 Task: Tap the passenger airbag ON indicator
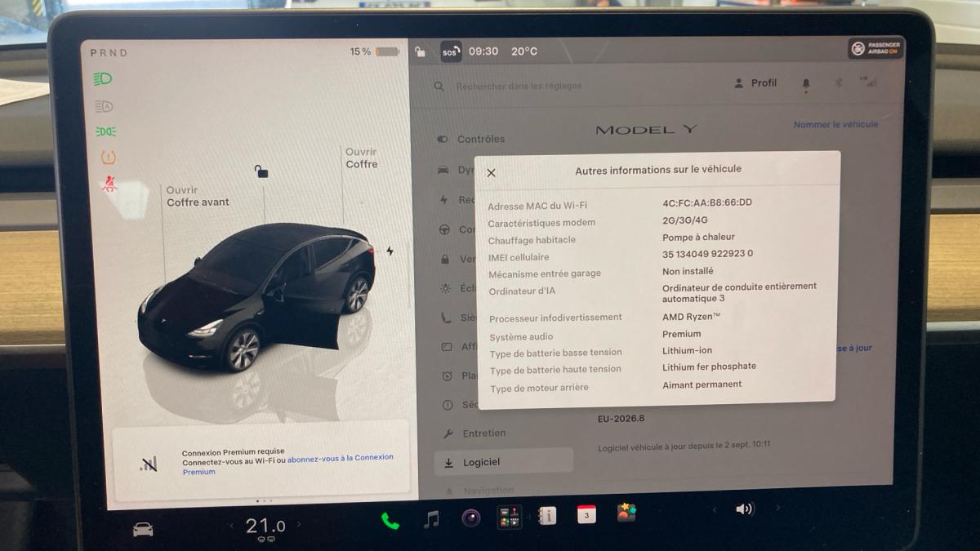(875, 48)
